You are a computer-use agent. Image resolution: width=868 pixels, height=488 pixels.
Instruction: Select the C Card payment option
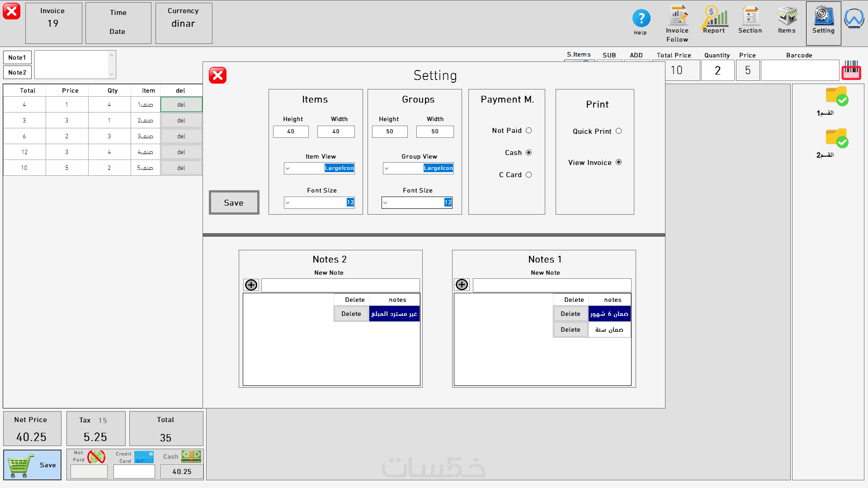click(528, 175)
